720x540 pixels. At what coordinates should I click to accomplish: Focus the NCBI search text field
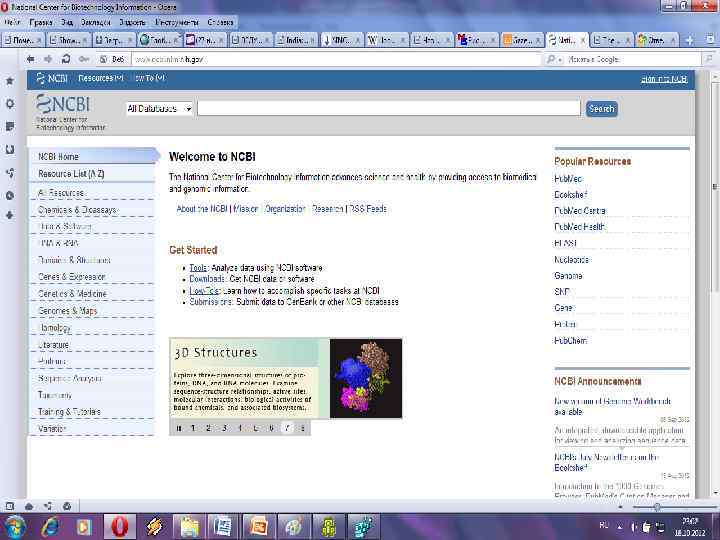coord(389,108)
